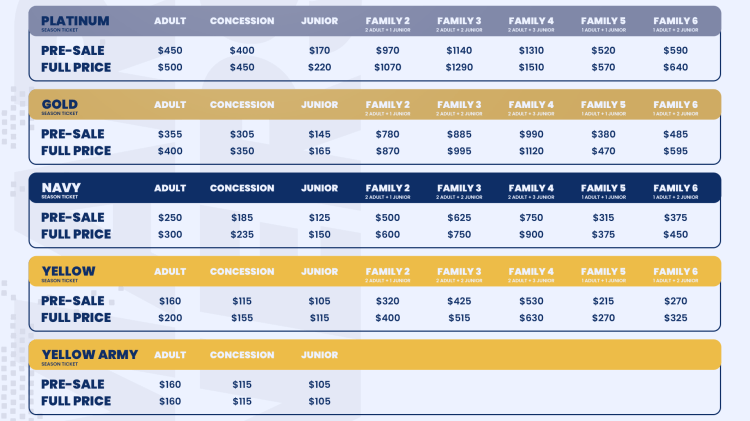This screenshot has width=750, height=421.
Task: Click the Yellow Army pre-sale concession $115
Action: [242, 384]
